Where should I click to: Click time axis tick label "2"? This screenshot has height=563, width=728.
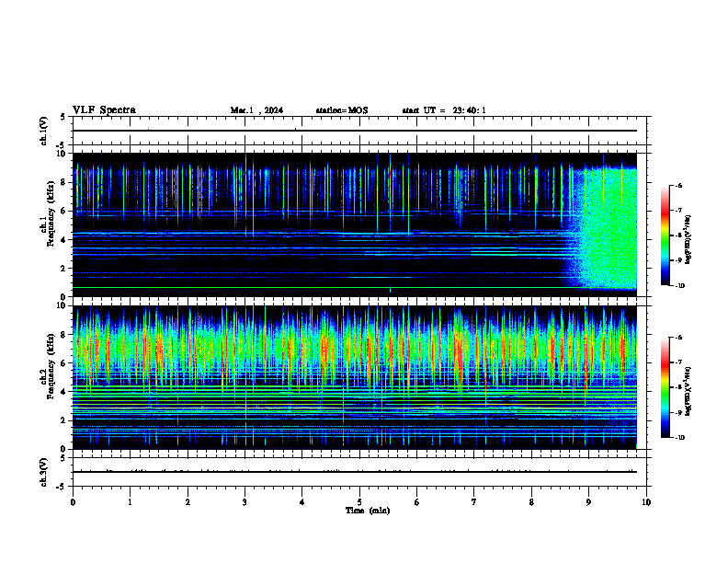click(188, 502)
